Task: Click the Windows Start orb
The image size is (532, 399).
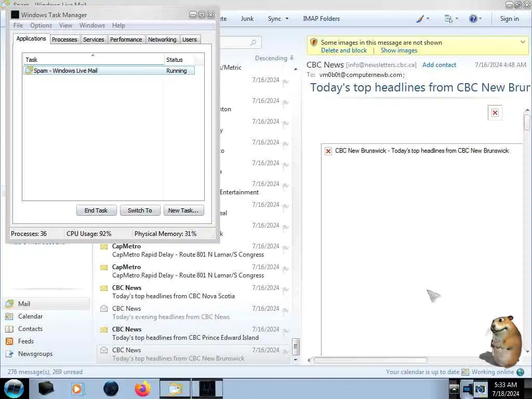Action: click(14, 389)
